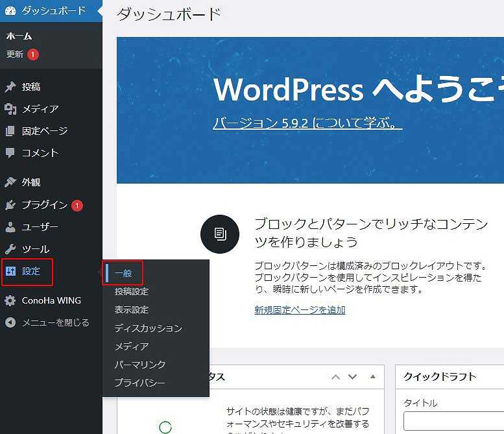Select ディスカッション in the settings flyout

148,328
